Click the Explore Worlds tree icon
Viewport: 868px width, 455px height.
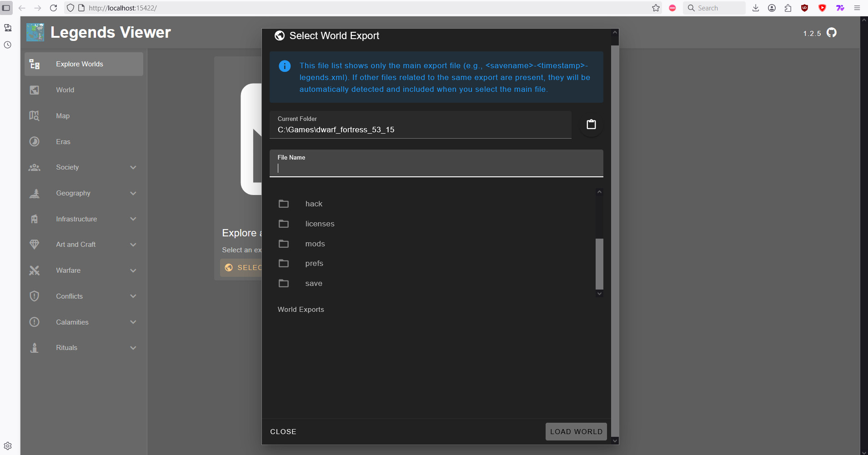35,64
